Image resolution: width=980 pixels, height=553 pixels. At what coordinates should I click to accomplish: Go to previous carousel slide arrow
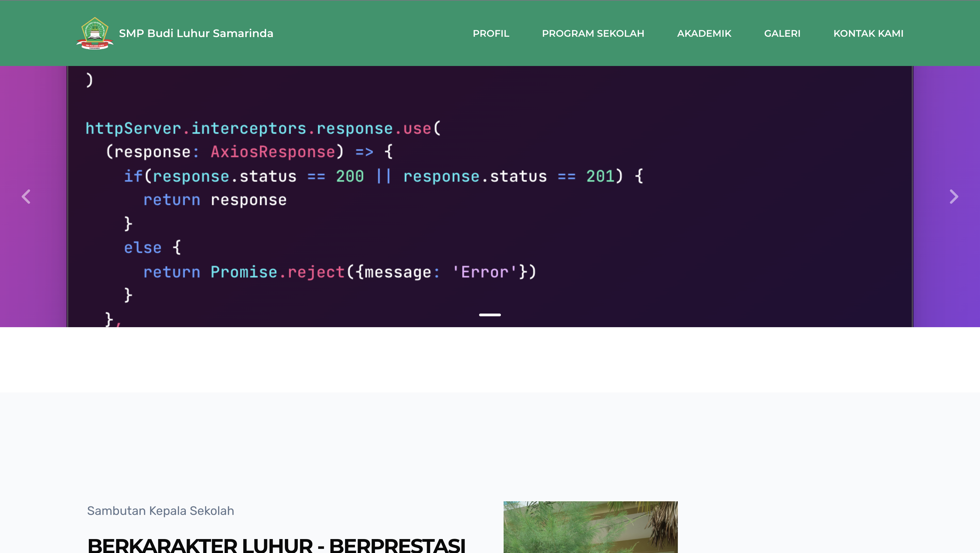click(26, 197)
